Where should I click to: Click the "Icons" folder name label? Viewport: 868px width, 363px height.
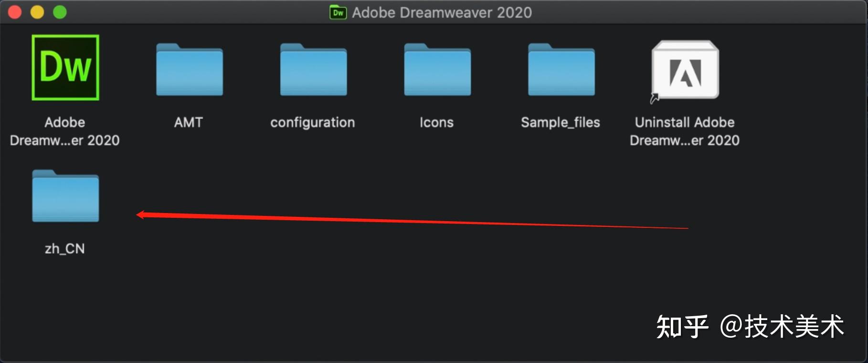pyautogui.click(x=436, y=123)
